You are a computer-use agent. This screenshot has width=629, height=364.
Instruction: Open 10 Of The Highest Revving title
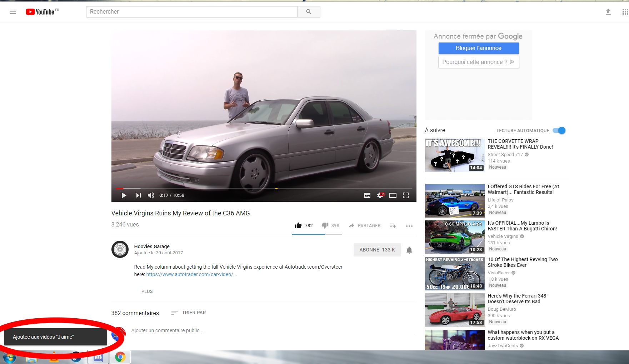(x=523, y=262)
